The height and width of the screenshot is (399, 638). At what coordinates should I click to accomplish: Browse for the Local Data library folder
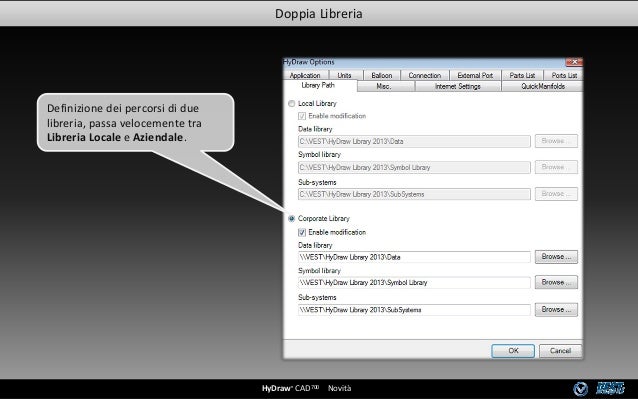coord(556,141)
